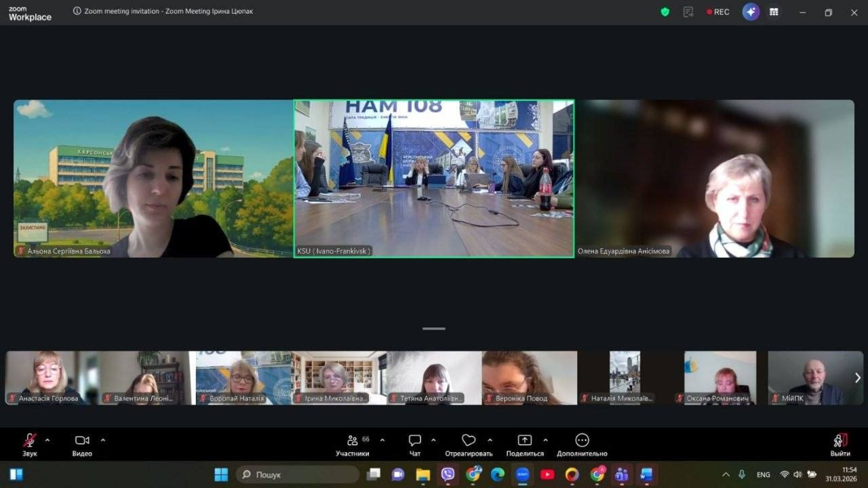Expand the arrow next to Участники
868x488 pixels.
(382, 440)
